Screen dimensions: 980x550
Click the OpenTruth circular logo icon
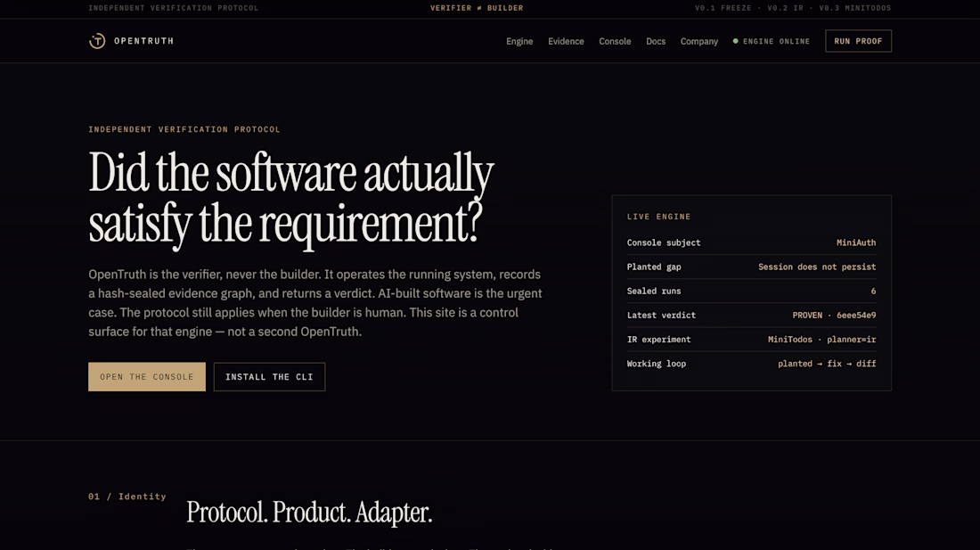tap(97, 41)
